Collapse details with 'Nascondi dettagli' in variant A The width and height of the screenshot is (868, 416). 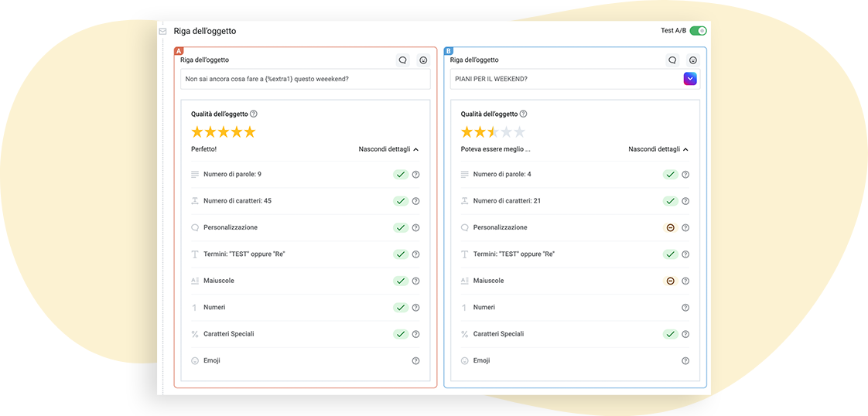pos(388,149)
